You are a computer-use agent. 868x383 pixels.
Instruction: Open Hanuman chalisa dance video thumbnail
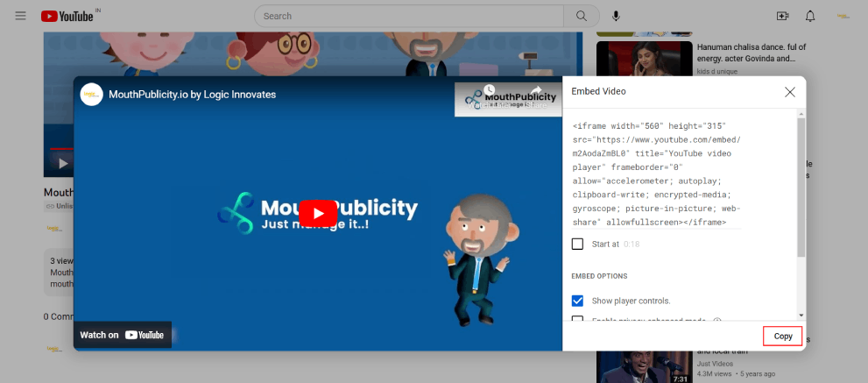pyautogui.click(x=645, y=58)
